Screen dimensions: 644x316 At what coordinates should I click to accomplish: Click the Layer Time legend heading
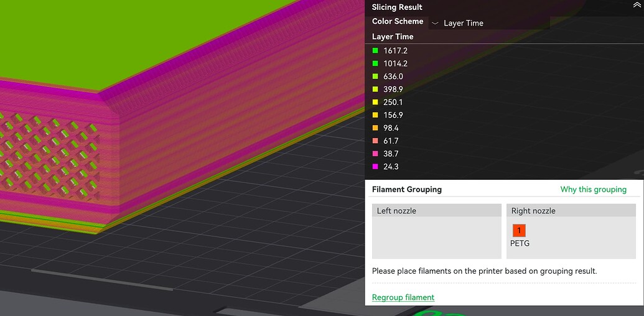[x=393, y=37]
